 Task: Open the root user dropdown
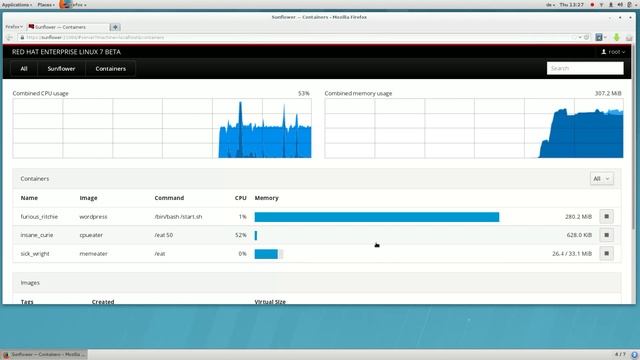[613, 52]
